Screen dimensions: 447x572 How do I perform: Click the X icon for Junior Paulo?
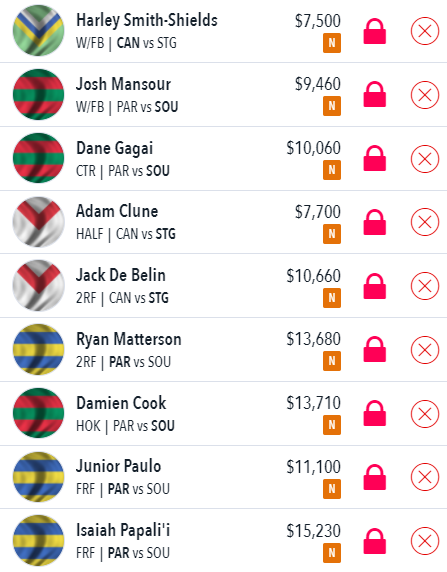click(425, 477)
